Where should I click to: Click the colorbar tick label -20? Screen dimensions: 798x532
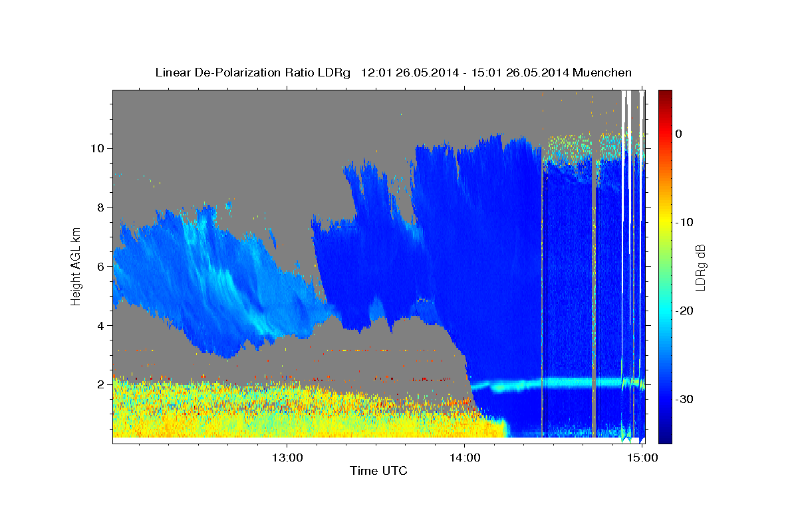point(684,311)
